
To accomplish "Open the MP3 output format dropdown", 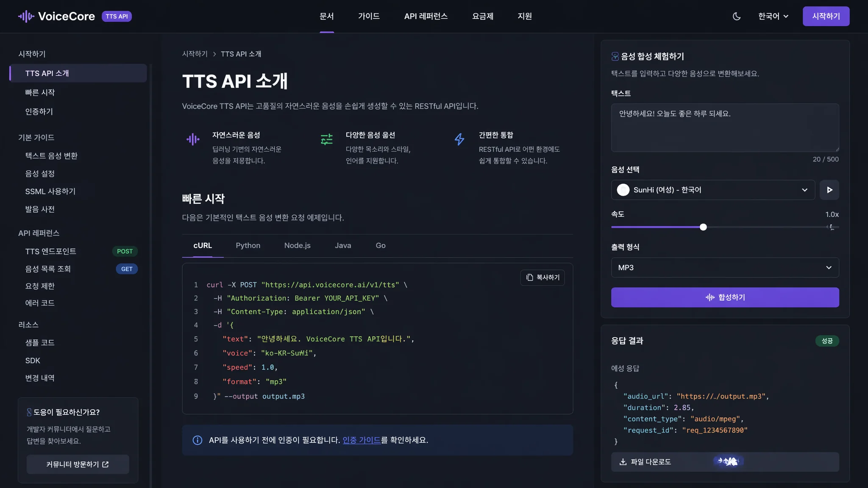I will (x=725, y=267).
